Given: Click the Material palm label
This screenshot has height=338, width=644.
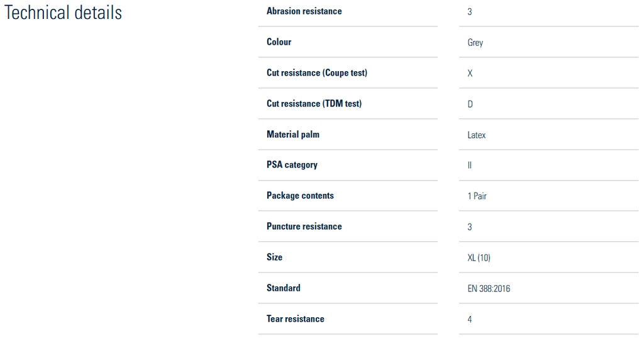Looking at the screenshot, I should coord(293,135).
